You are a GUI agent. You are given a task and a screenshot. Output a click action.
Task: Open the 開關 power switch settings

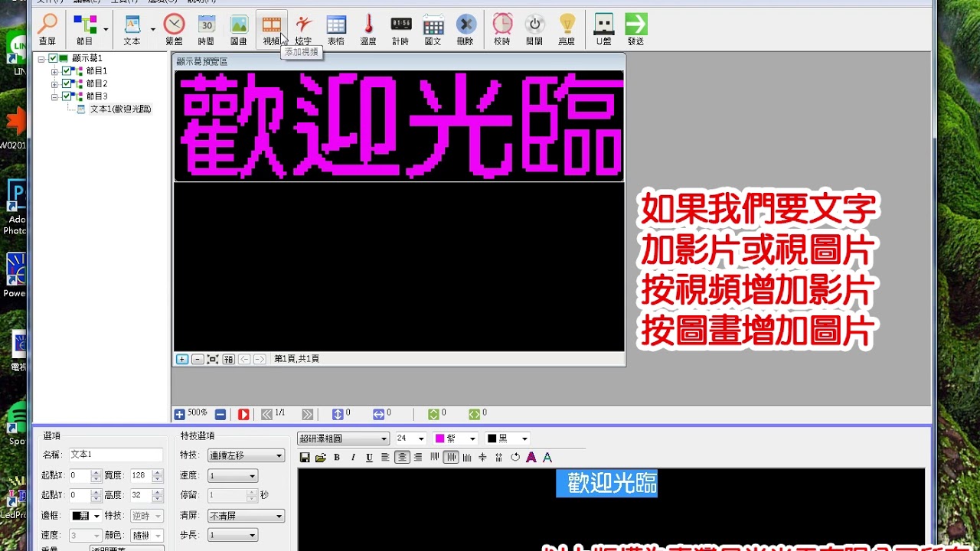point(534,30)
